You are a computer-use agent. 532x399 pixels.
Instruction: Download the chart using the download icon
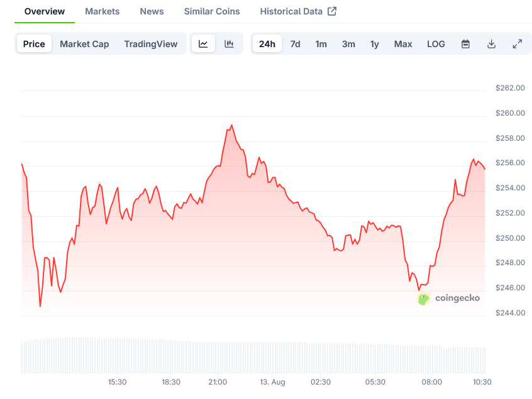(491, 44)
